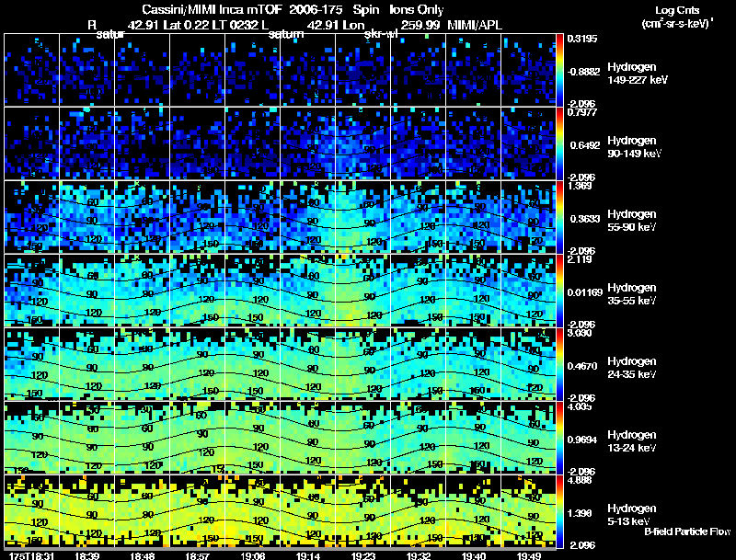Click the color bar beside 55-90 keV panel
Image resolution: width=736 pixels, height=560 pixels.
[559, 217]
